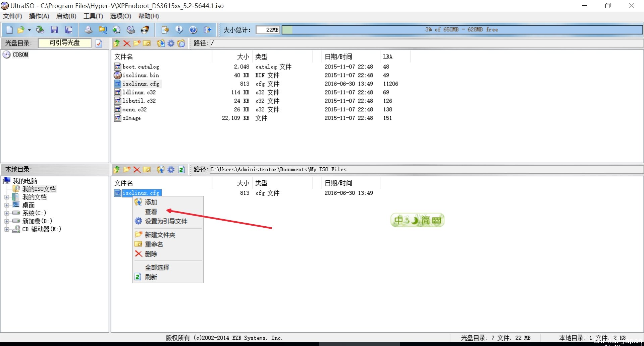Select zImage file in disc list
Image resolution: width=644 pixels, height=346 pixels.
131,118
